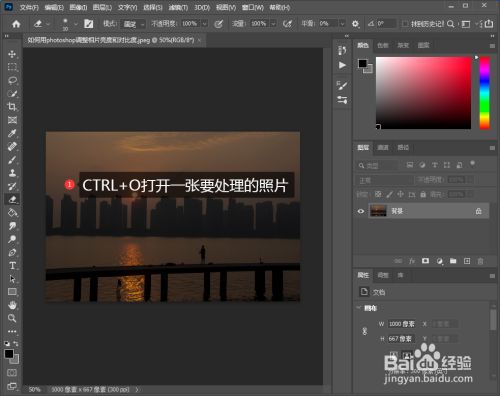Select the Eyedropper tool
Screen dimensions: 500x396
tap(12, 133)
